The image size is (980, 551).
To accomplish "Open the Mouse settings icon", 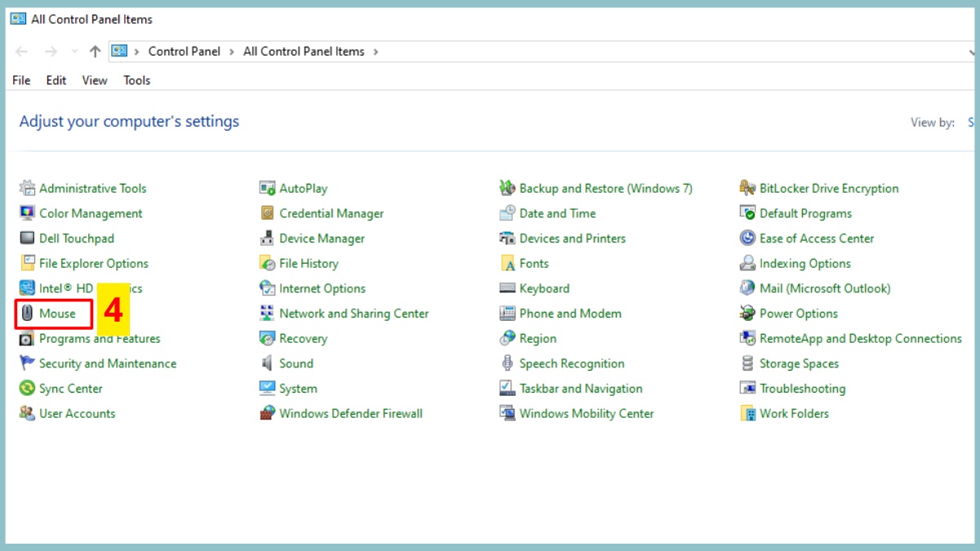I will coord(28,313).
